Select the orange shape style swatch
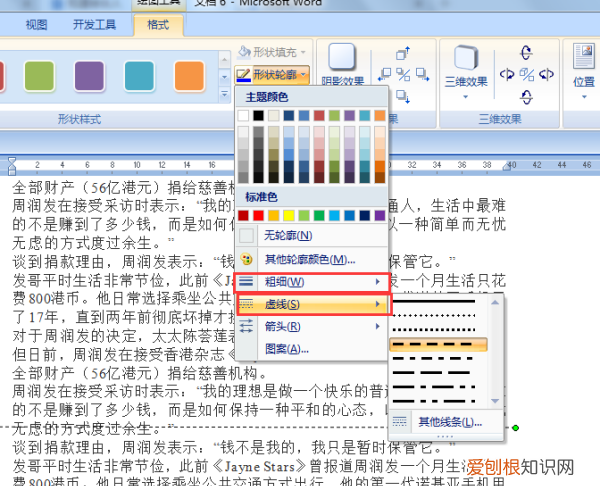This screenshot has width=600, height=486. (x=189, y=76)
